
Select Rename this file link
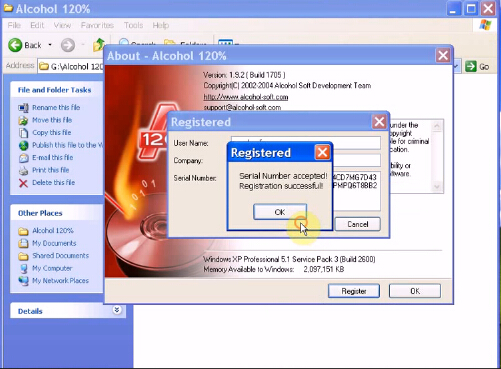tap(56, 107)
